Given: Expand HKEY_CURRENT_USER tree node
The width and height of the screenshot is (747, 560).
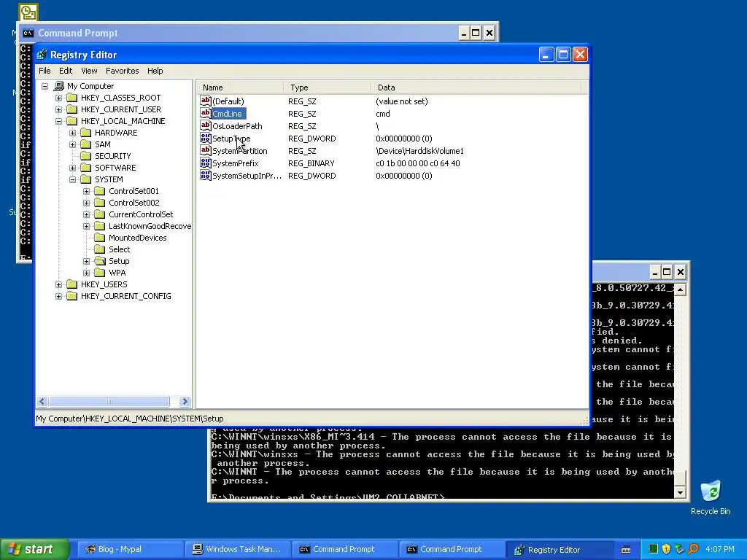Looking at the screenshot, I should pos(58,109).
